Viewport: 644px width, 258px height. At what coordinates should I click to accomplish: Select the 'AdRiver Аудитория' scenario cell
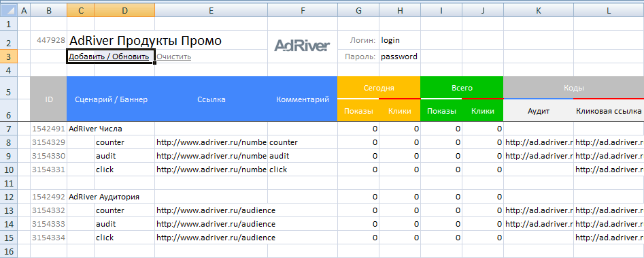(104, 197)
